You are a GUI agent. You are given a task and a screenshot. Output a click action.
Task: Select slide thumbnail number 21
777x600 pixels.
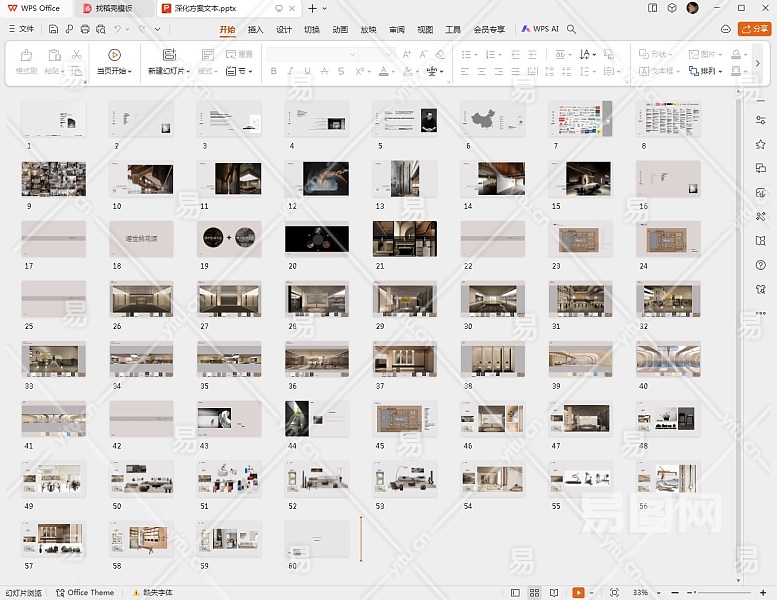[x=404, y=239]
